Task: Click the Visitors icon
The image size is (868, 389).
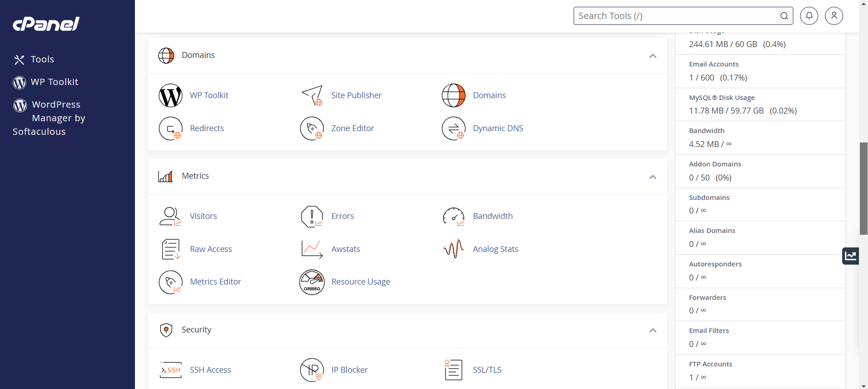Action: tap(171, 216)
